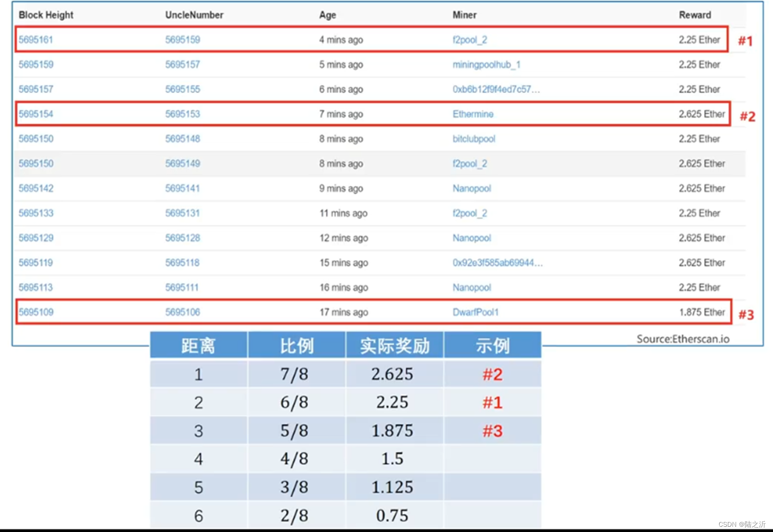
Task: Open block height 5695161 link
Action: coord(36,40)
